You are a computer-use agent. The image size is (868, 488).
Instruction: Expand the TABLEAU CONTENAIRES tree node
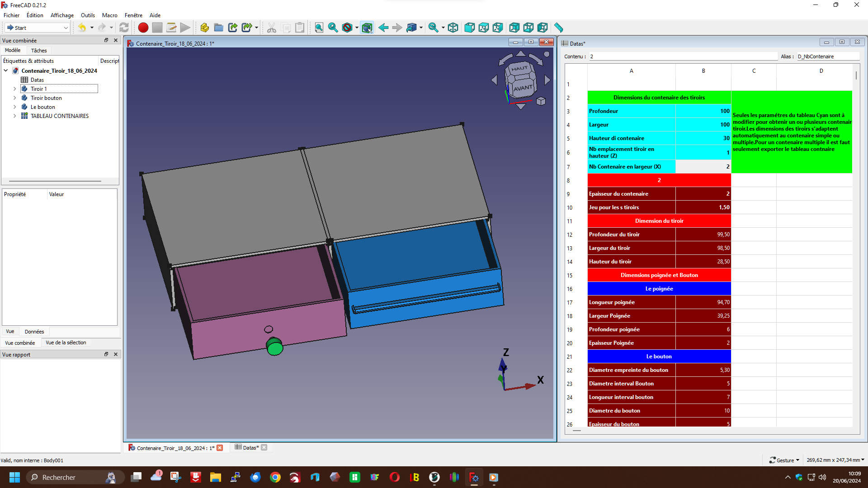pos(14,116)
